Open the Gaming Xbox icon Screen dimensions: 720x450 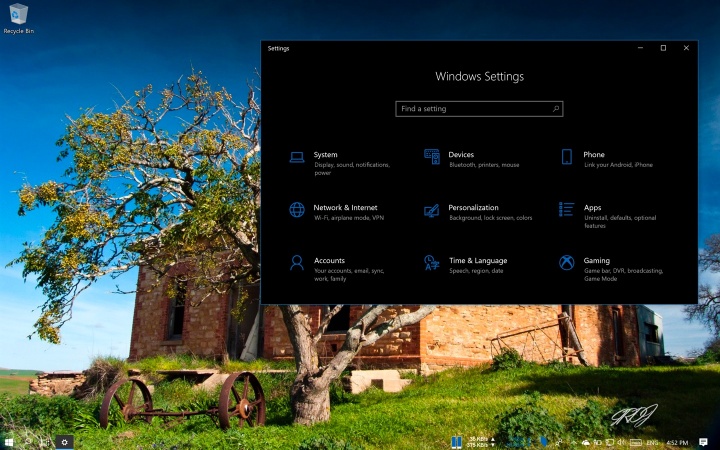pos(567,263)
